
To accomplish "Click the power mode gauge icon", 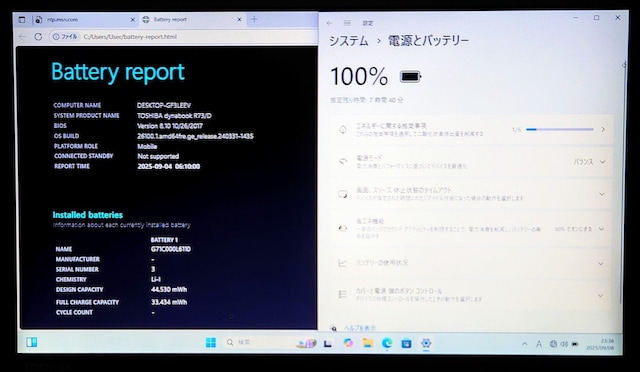I will coord(343,162).
